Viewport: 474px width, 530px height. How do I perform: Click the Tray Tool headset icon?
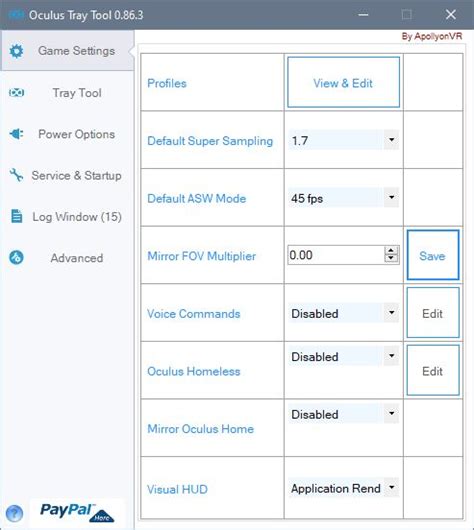pyautogui.click(x=16, y=92)
